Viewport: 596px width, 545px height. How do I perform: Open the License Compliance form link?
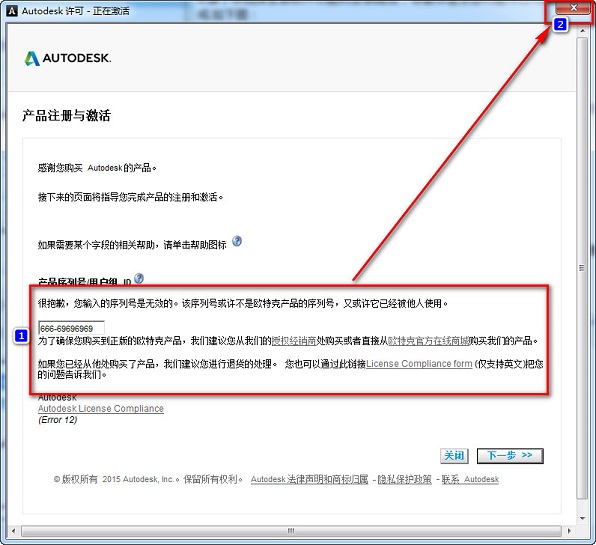click(419, 364)
